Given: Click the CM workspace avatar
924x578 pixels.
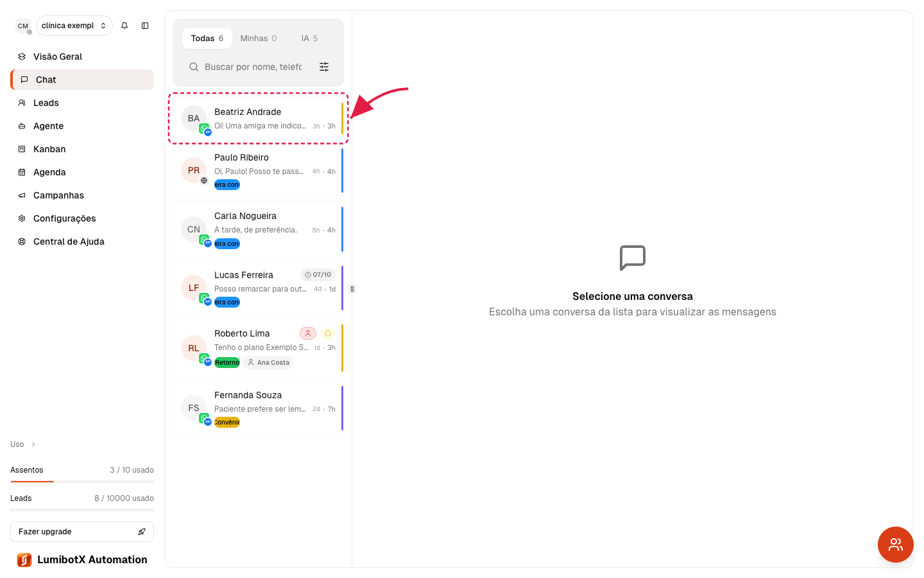Looking at the screenshot, I should tap(23, 26).
